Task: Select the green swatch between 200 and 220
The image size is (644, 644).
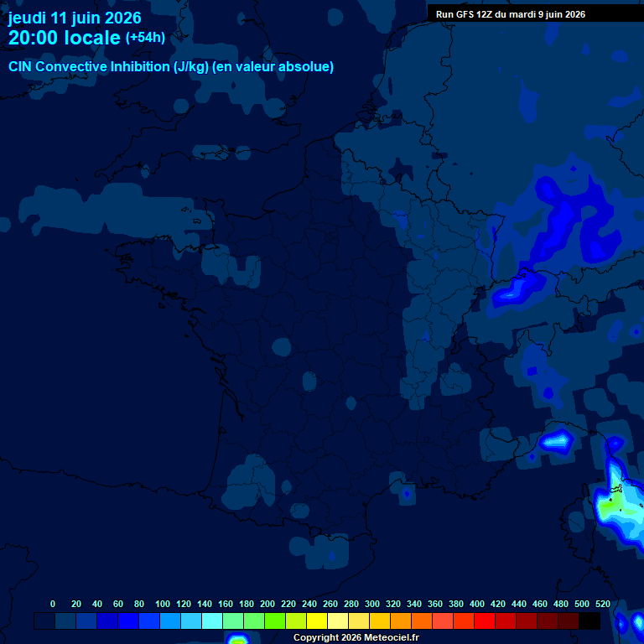Action: tap(275, 621)
